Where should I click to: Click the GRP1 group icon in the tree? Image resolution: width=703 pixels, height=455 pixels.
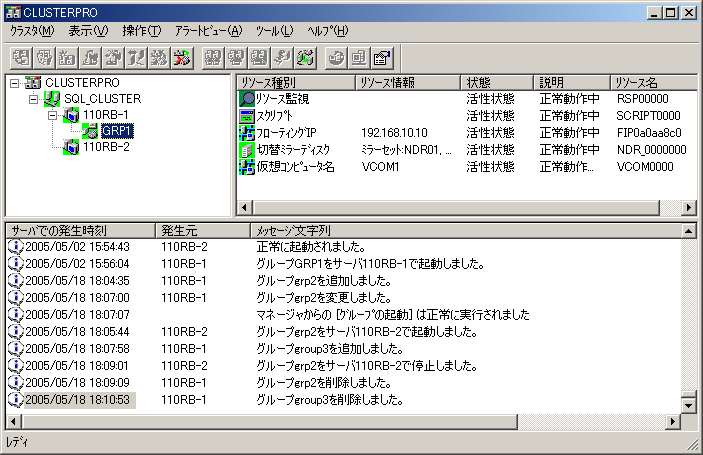90,130
